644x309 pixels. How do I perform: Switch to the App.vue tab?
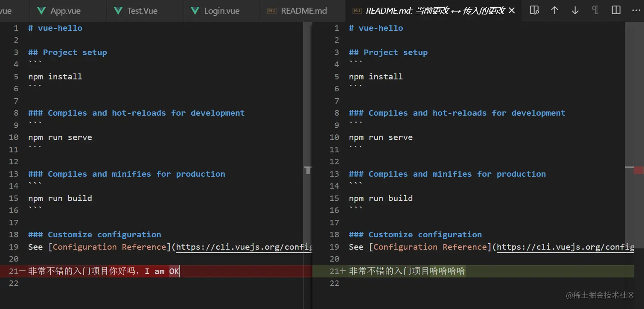(68, 11)
